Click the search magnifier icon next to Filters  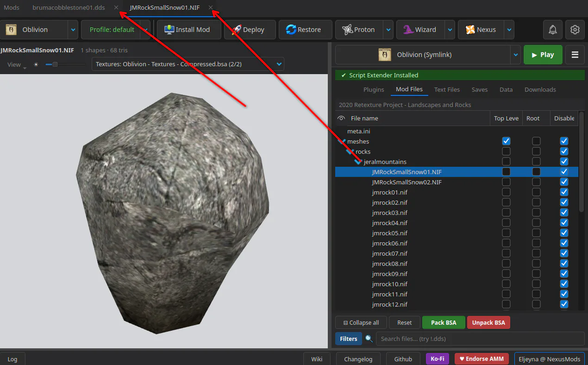click(x=369, y=339)
